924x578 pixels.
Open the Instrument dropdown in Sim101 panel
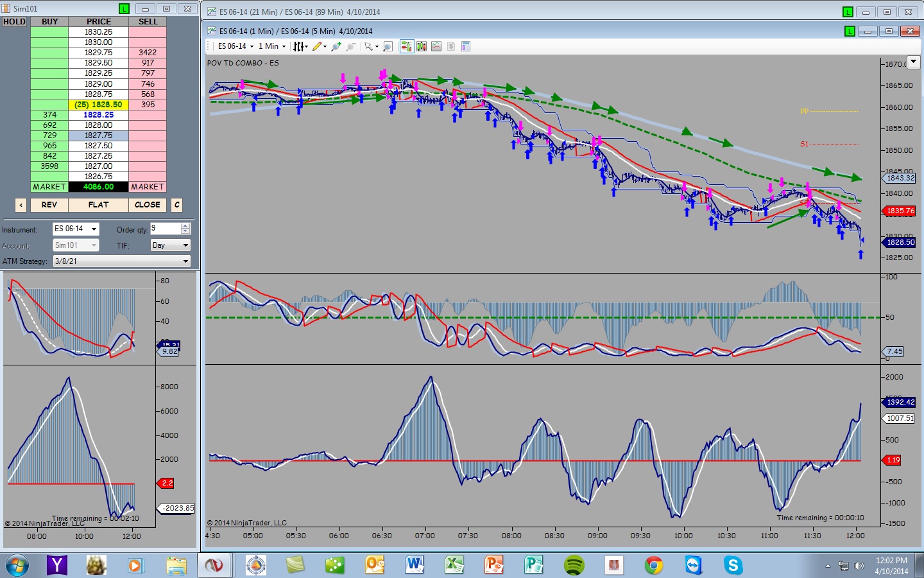[x=76, y=229]
